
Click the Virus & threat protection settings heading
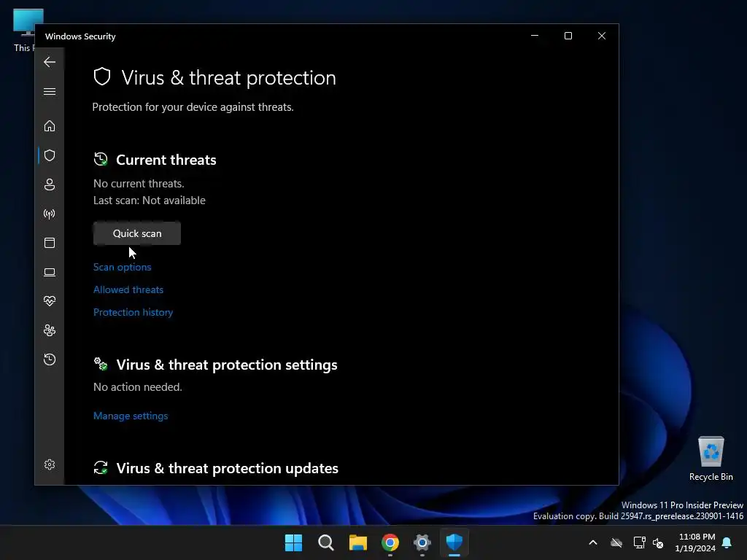point(227,365)
